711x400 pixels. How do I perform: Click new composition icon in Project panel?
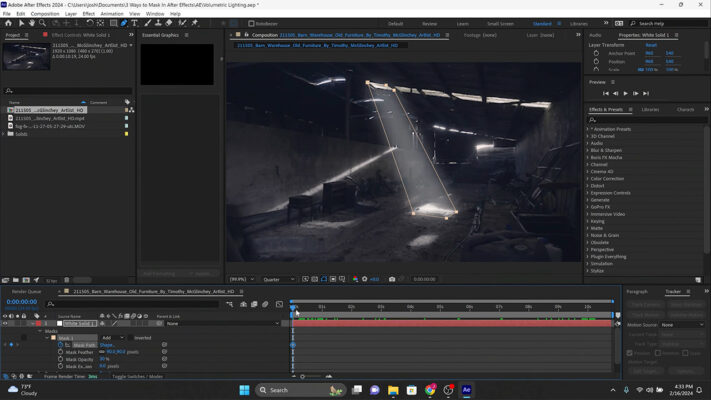tap(26, 280)
